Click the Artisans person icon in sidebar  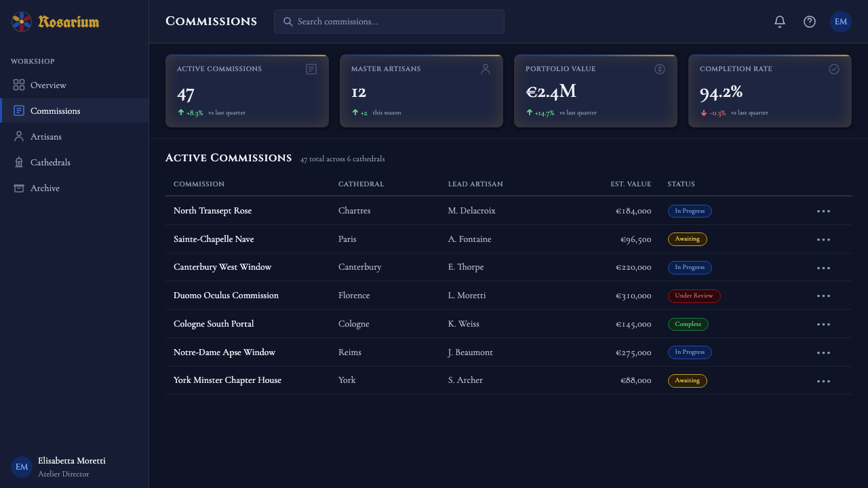[19, 136]
